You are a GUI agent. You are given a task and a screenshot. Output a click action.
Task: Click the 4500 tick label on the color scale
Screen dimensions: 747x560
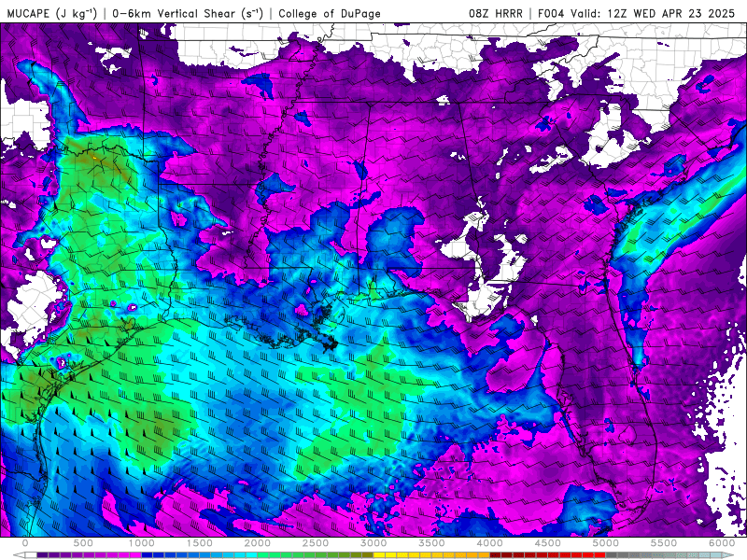(x=548, y=543)
